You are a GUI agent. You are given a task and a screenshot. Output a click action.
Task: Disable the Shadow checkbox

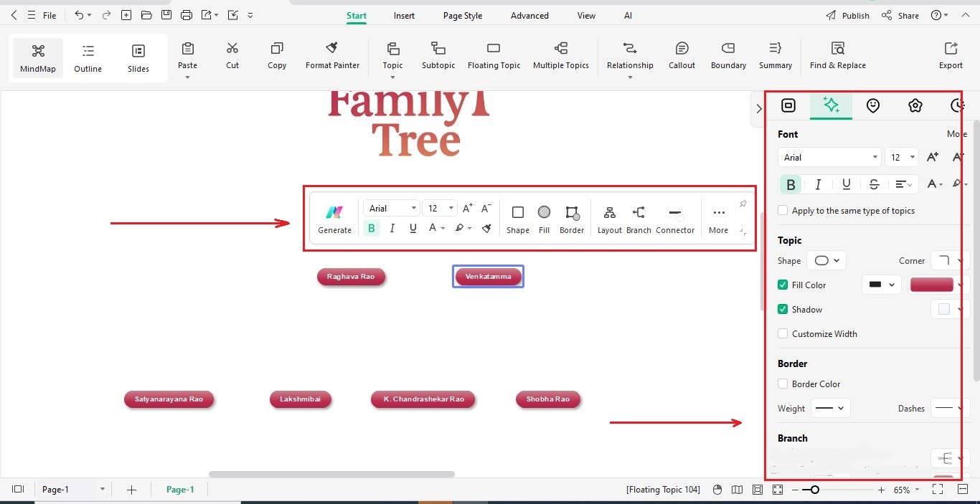pyautogui.click(x=783, y=309)
